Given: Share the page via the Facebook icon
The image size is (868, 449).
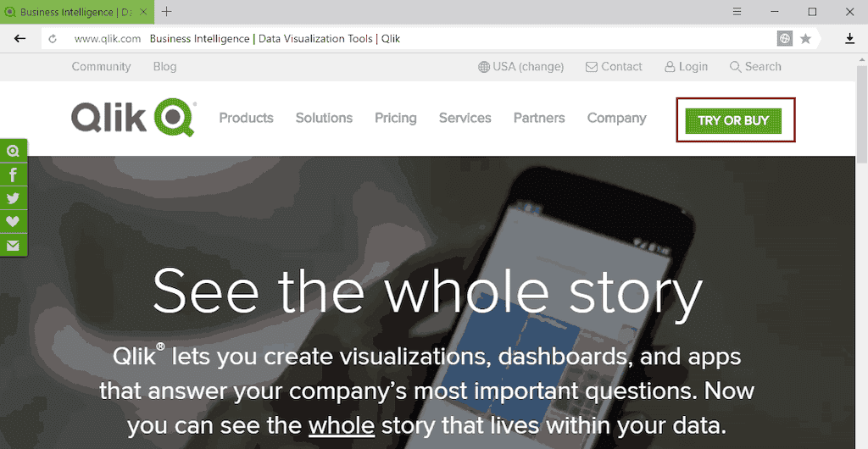Looking at the screenshot, I should pos(13,175).
